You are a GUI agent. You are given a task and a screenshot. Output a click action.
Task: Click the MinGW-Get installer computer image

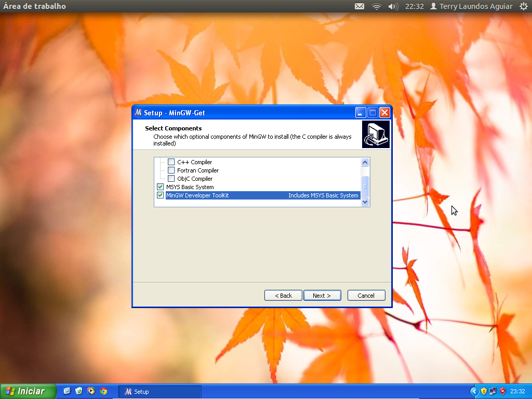[376, 135]
